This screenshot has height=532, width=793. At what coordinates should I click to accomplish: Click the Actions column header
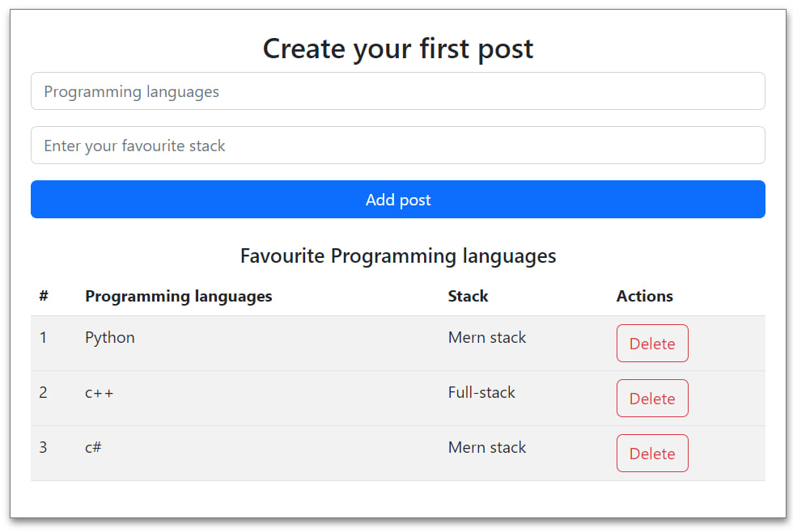[x=644, y=296]
